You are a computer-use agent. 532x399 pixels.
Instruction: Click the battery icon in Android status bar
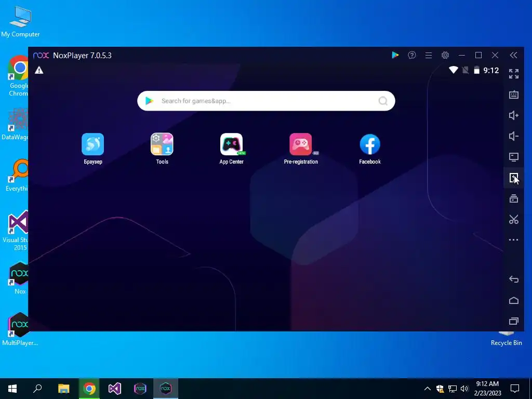(476, 70)
